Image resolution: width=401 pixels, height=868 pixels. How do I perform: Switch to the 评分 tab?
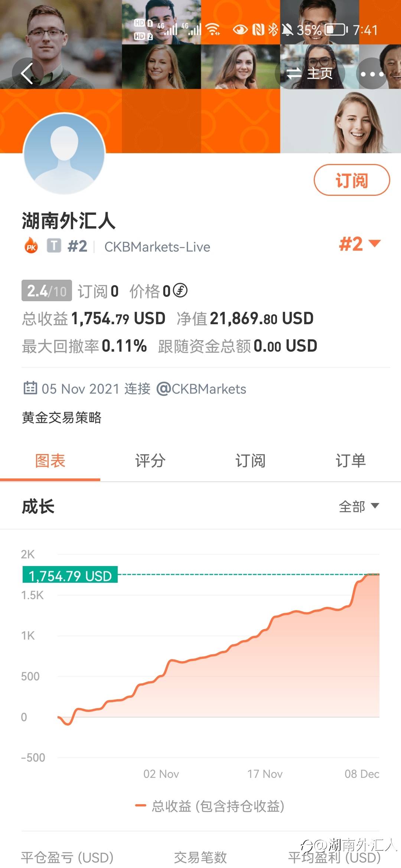[x=150, y=461]
